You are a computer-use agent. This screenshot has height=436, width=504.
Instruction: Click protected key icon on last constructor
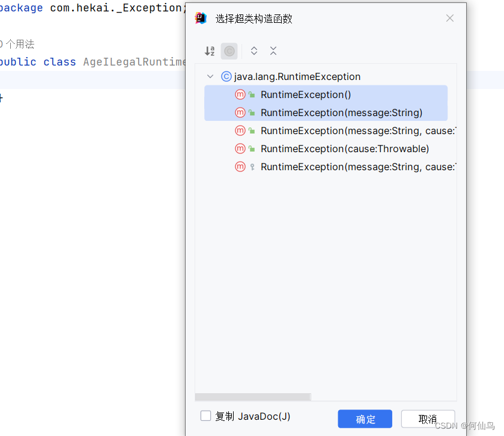tap(252, 167)
